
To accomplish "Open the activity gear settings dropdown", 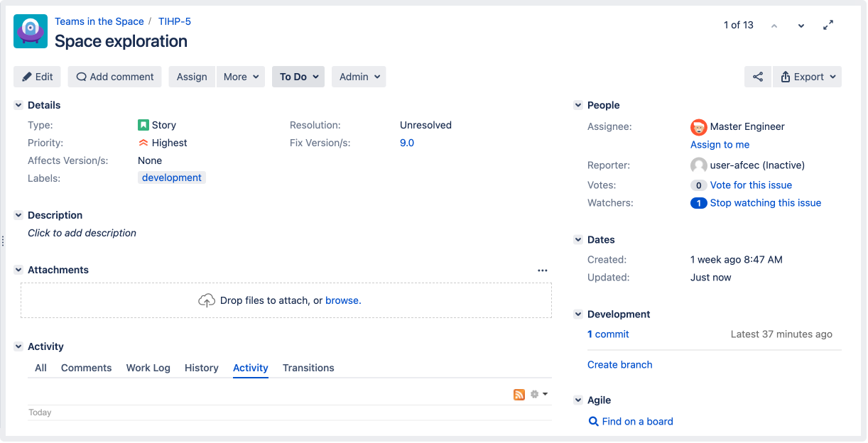I will pos(538,395).
